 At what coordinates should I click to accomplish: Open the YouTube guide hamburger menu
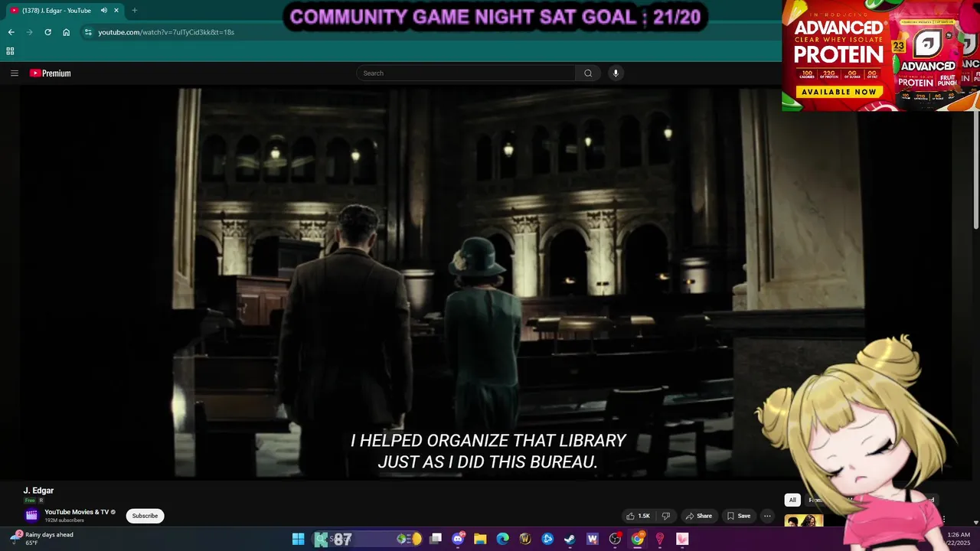[14, 73]
